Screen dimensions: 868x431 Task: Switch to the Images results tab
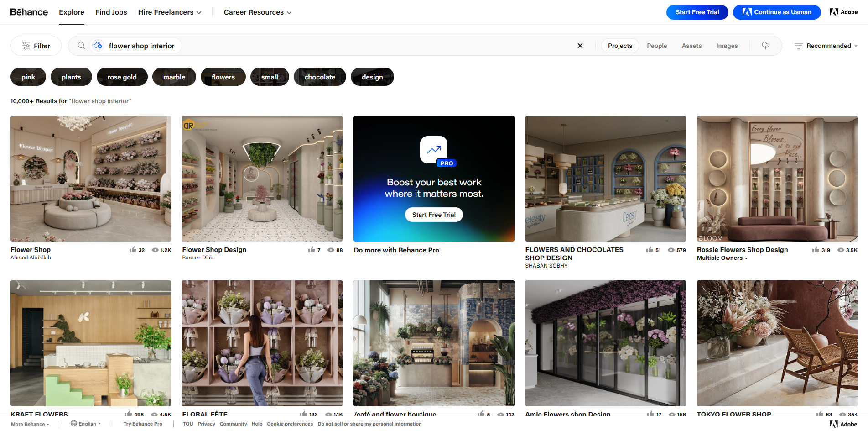[x=727, y=46]
